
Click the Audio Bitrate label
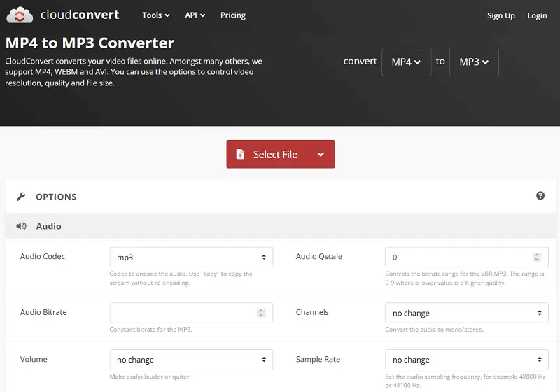tap(43, 312)
